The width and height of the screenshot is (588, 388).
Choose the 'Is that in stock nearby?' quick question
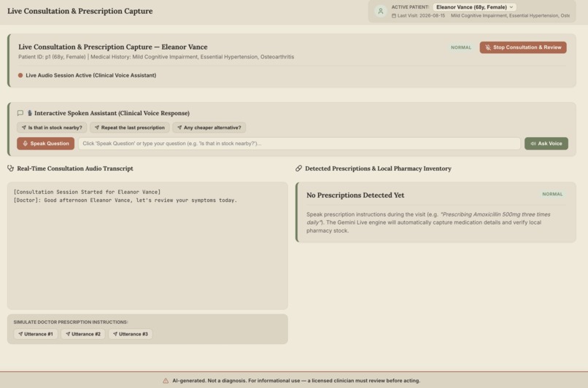point(52,128)
